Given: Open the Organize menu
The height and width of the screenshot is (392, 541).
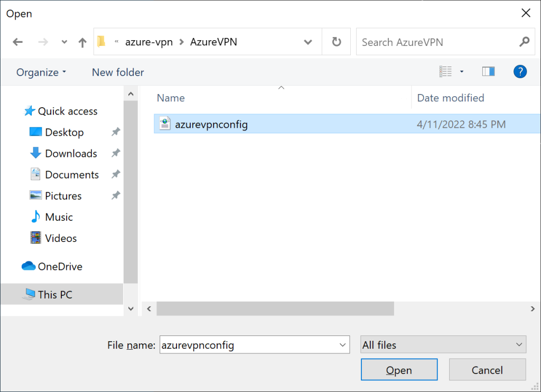Looking at the screenshot, I should [x=41, y=72].
